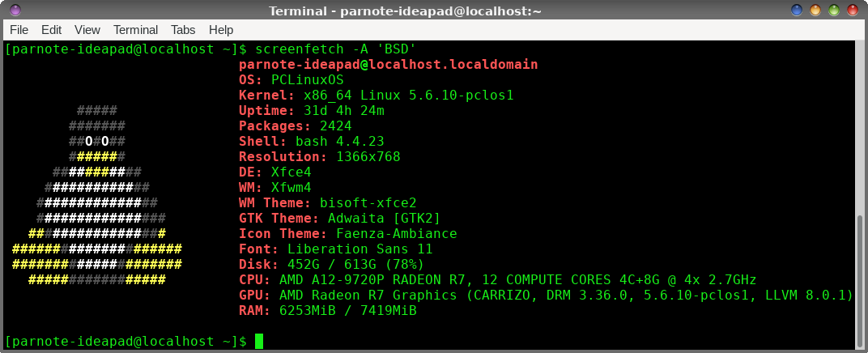The height and width of the screenshot is (353, 868).
Task: Click the green terminal cursor block
Action: (x=259, y=342)
